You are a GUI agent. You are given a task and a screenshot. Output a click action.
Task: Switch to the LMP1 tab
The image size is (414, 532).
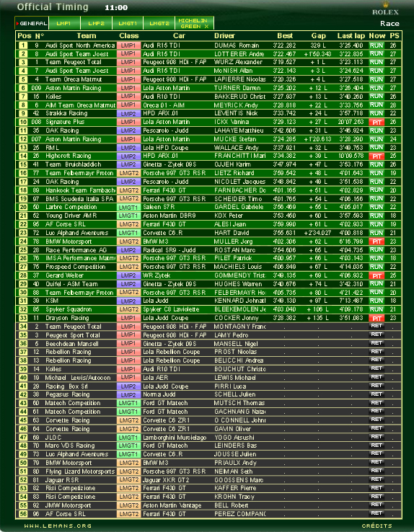pyautogui.click(x=64, y=23)
